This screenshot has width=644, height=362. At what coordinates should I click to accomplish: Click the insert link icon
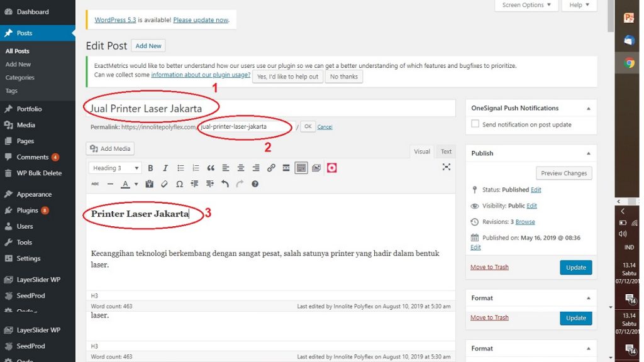click(271, 168)
